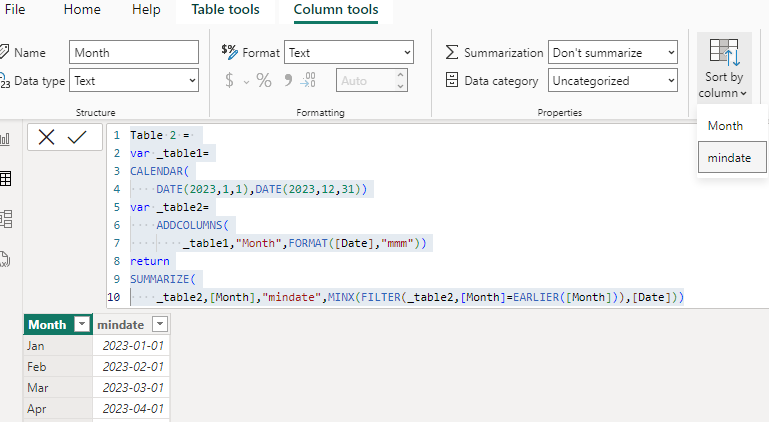Viewport: 769px width, 422px height.
Task: Open the Help tab
Action: point(146,9)
